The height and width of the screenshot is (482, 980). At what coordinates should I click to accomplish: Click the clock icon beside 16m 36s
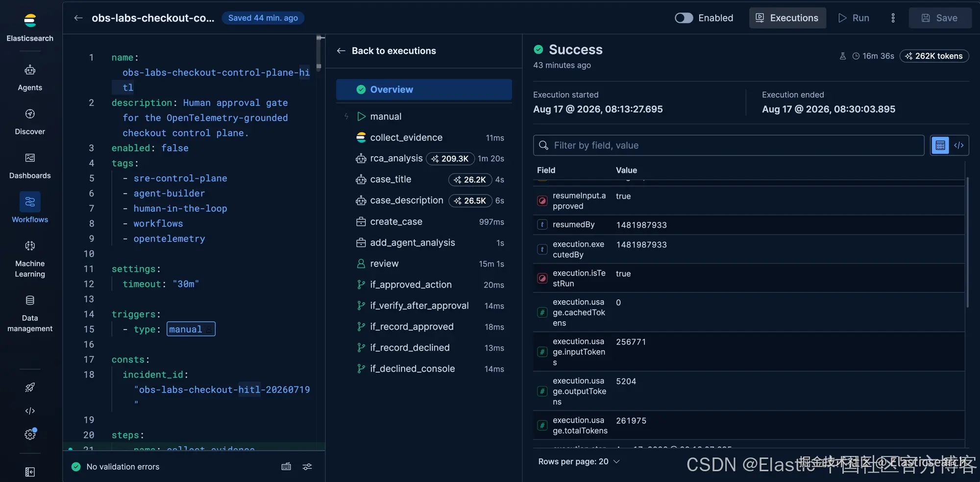pyautogui.click(x=856, y=56)
